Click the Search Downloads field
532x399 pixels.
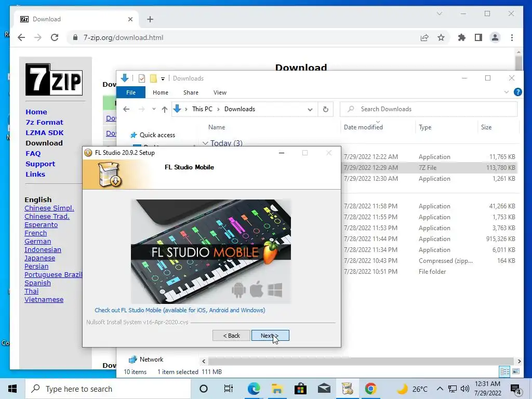429,109
